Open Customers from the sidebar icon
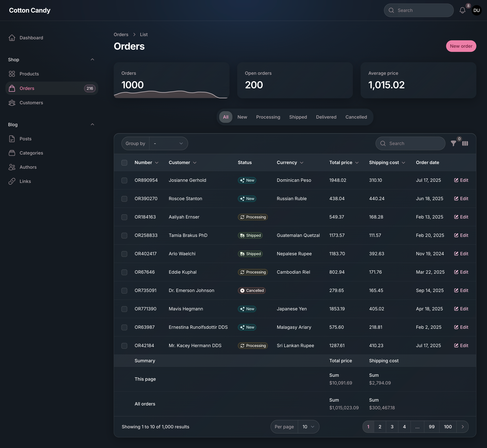 (12, 103)
